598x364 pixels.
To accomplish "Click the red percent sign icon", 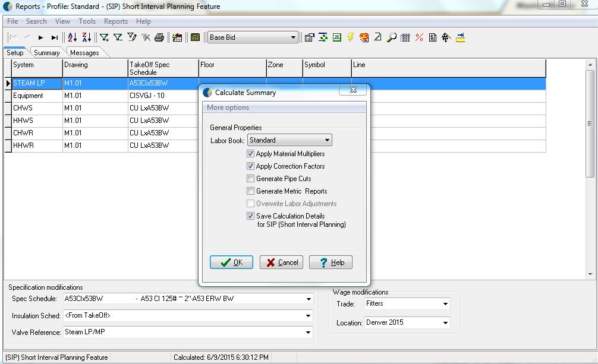I will pos(419,37).
